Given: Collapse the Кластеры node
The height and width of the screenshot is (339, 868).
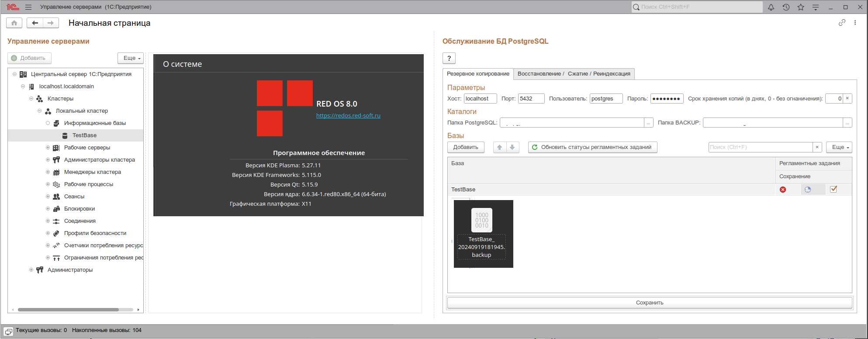Looking at the screenshot, I should click(31, 99).
